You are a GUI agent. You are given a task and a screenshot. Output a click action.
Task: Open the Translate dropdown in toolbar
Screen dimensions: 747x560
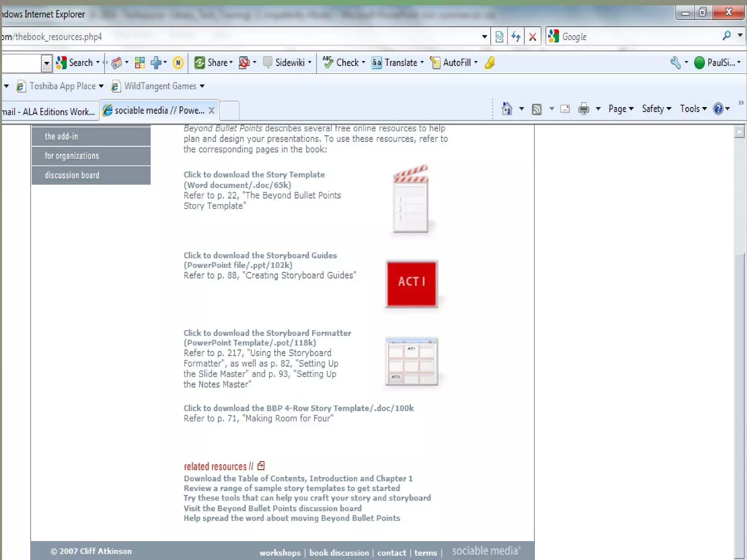pyautogui.click(x=422, y=63)
